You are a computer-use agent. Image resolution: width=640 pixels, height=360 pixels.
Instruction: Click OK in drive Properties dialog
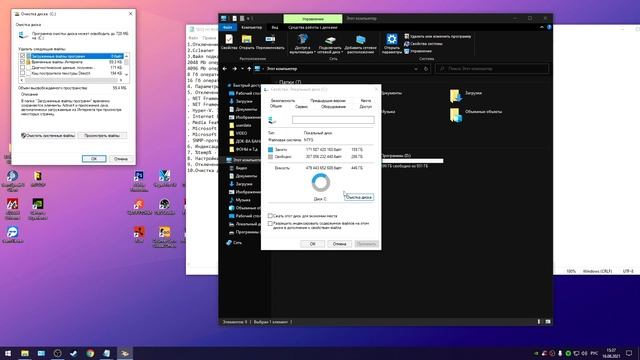pyautogui.click(x=312, y=244)
